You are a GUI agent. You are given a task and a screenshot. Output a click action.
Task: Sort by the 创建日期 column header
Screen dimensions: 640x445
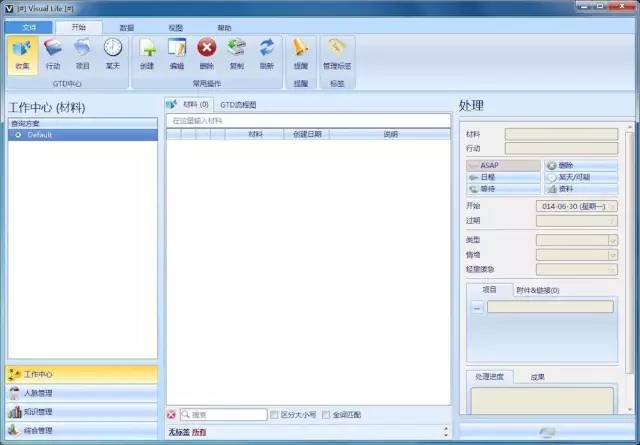click(307, 134)
